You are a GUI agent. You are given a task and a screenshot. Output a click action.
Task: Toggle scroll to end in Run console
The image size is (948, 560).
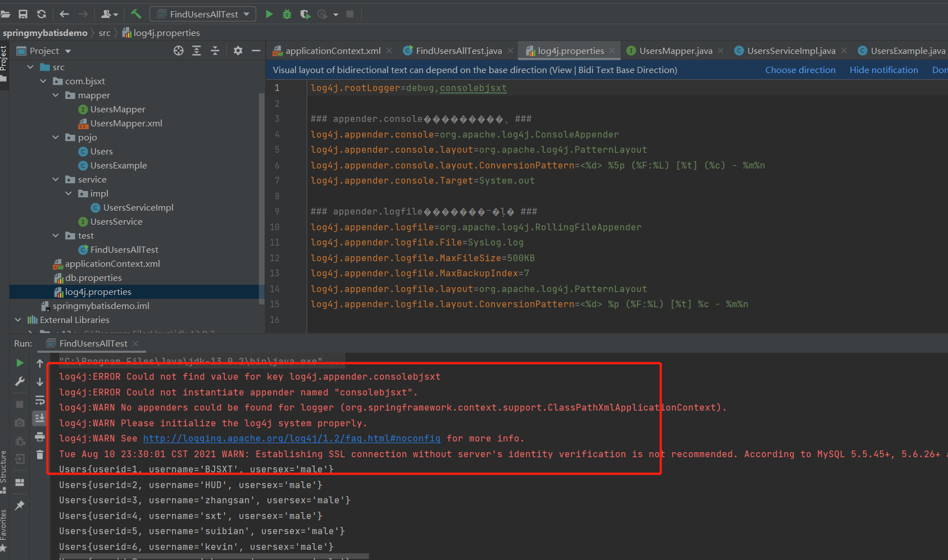40,418
